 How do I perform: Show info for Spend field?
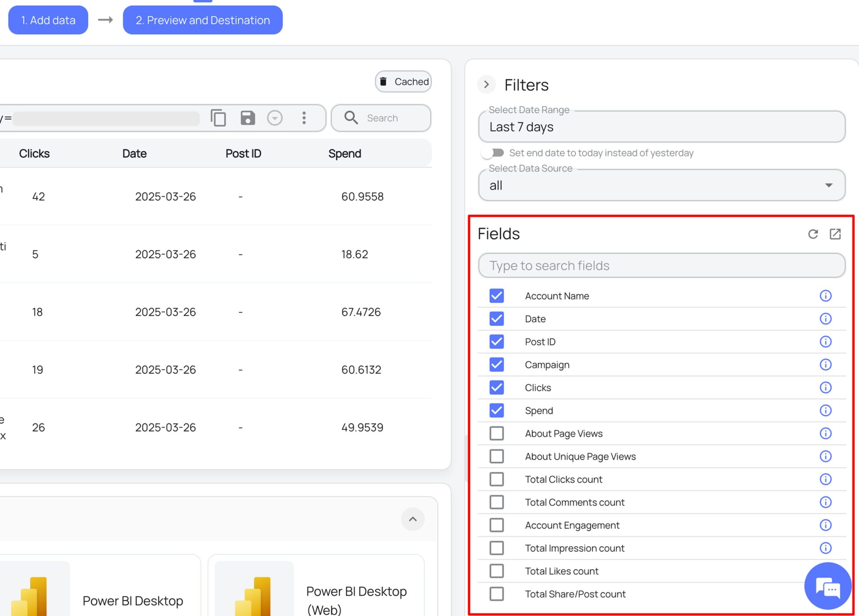[825, 410]
